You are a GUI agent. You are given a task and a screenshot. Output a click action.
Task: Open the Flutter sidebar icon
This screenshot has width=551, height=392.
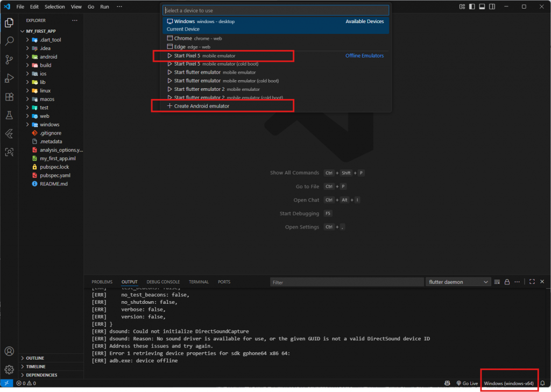click(10, 133)
